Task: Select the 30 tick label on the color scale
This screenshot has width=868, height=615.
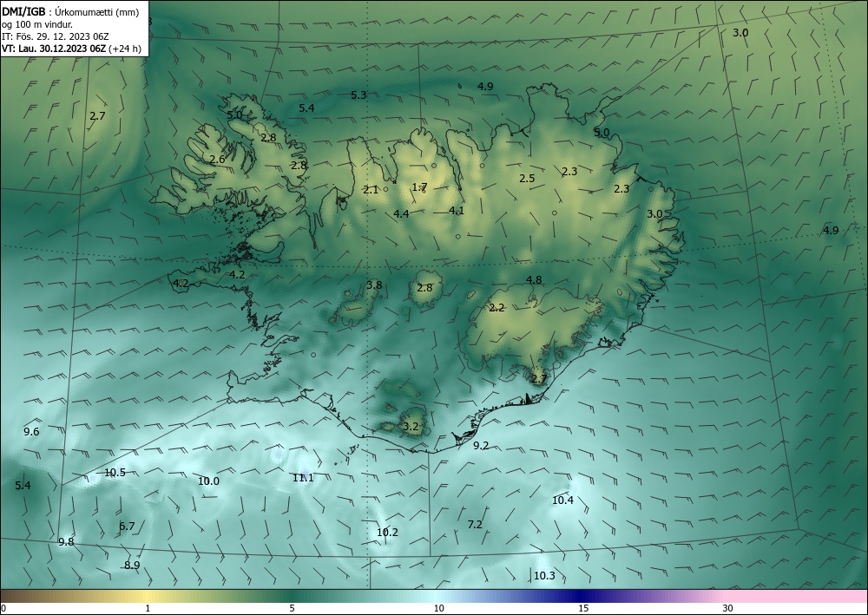Action: click(x=728, y=608)
